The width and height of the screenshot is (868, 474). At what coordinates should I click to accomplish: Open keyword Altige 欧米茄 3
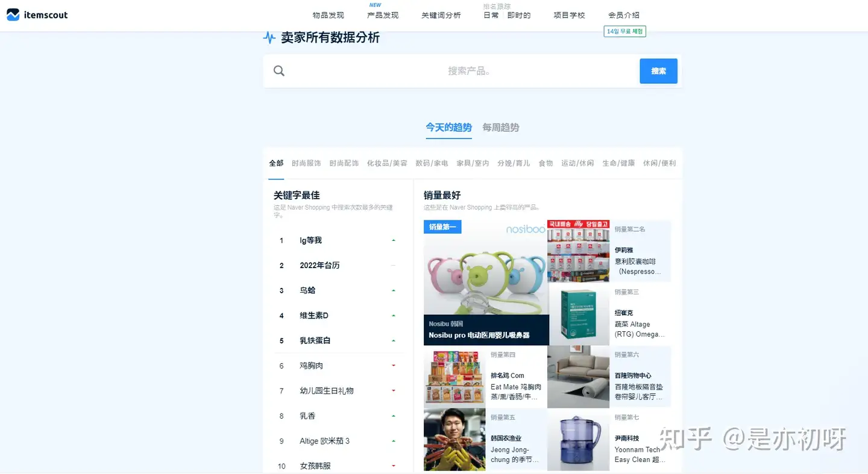click(324, 441)
